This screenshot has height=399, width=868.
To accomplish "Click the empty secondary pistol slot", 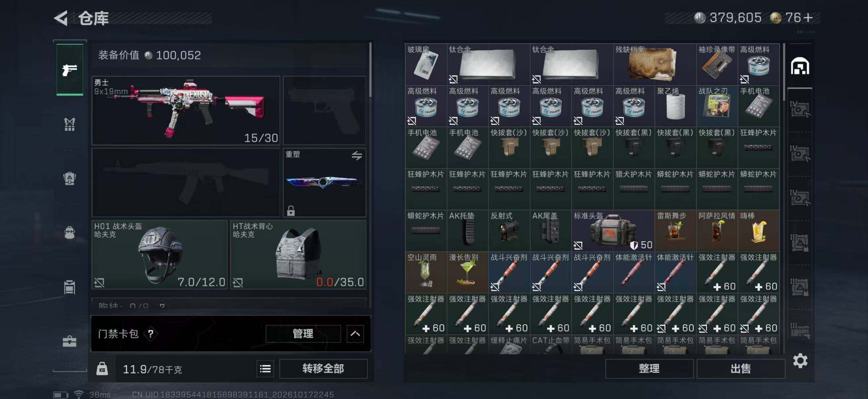I will (x=324, y=111).
